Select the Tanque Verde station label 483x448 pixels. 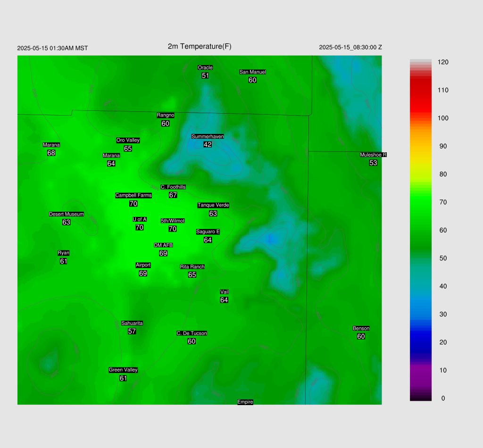pos(213,205)
